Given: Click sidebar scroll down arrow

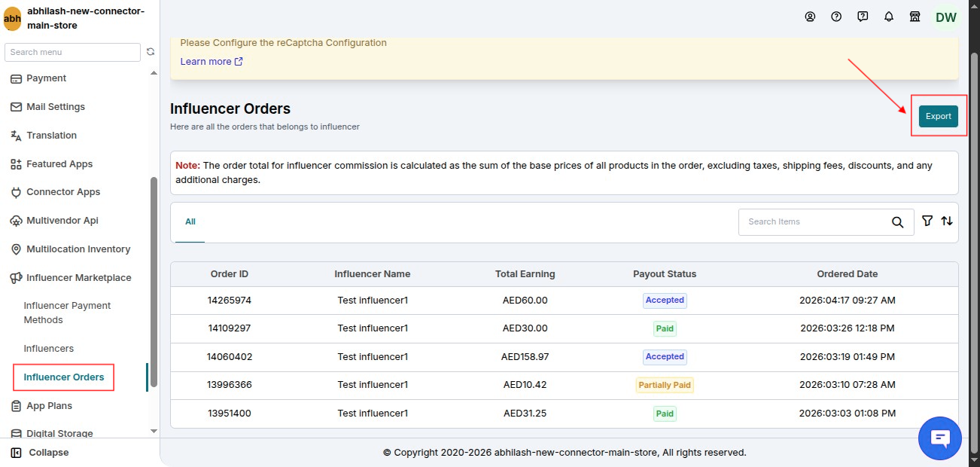Looking at the screenshot, I should 154,431.
